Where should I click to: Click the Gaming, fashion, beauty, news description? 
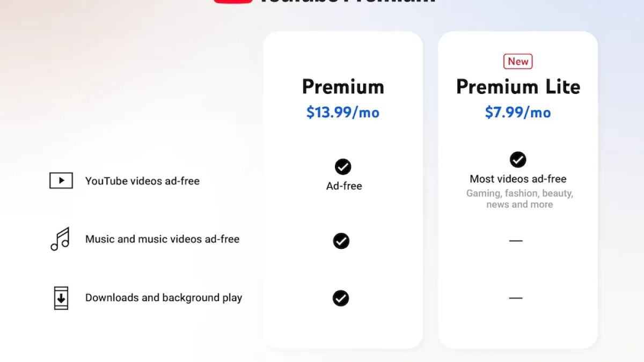[x=519, y=199]
